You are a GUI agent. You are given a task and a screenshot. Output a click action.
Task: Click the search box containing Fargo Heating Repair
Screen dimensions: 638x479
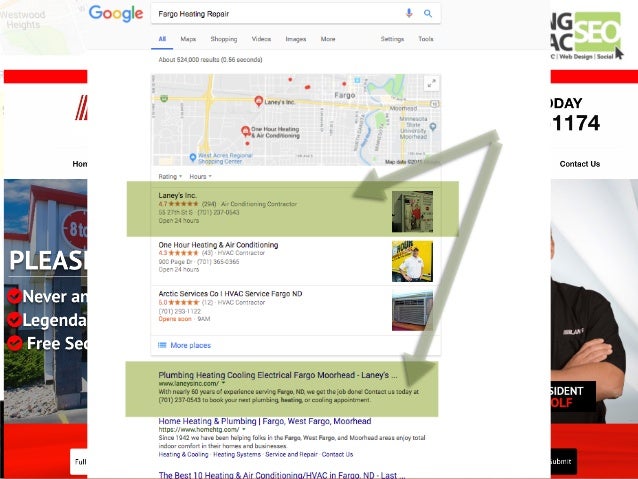click(x=279, y=14)
